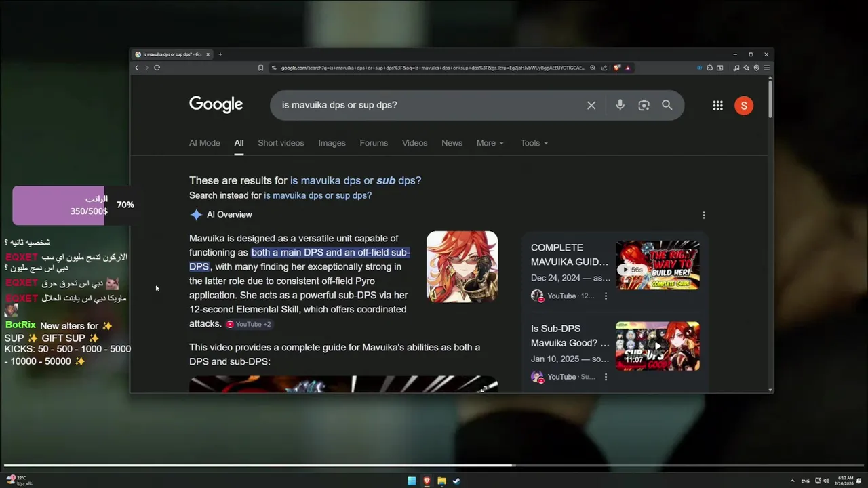Submit the search with the magnifying glass icon
This screenshot has height=488, width=868.
pos(667,105)
